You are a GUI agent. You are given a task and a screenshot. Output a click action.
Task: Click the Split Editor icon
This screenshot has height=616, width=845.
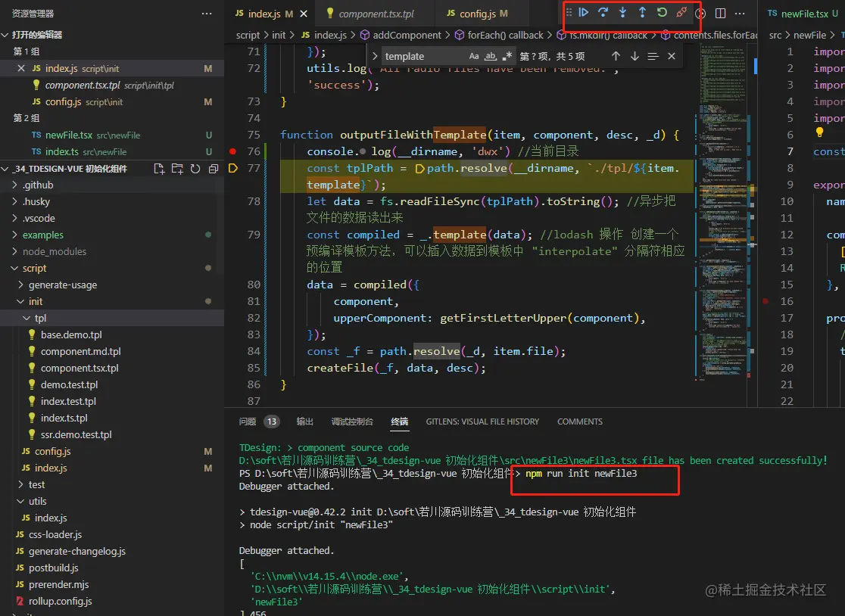(720, 14)
